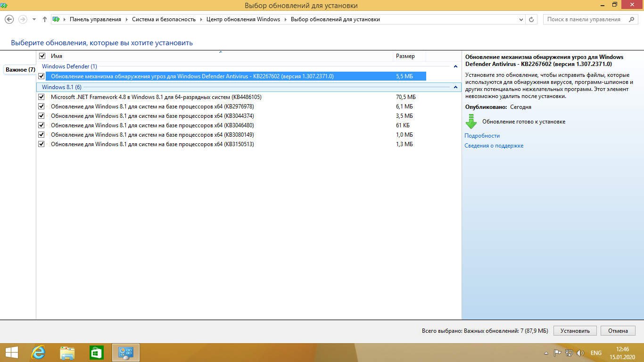Open the address bar history dropdown

point(521,19)
